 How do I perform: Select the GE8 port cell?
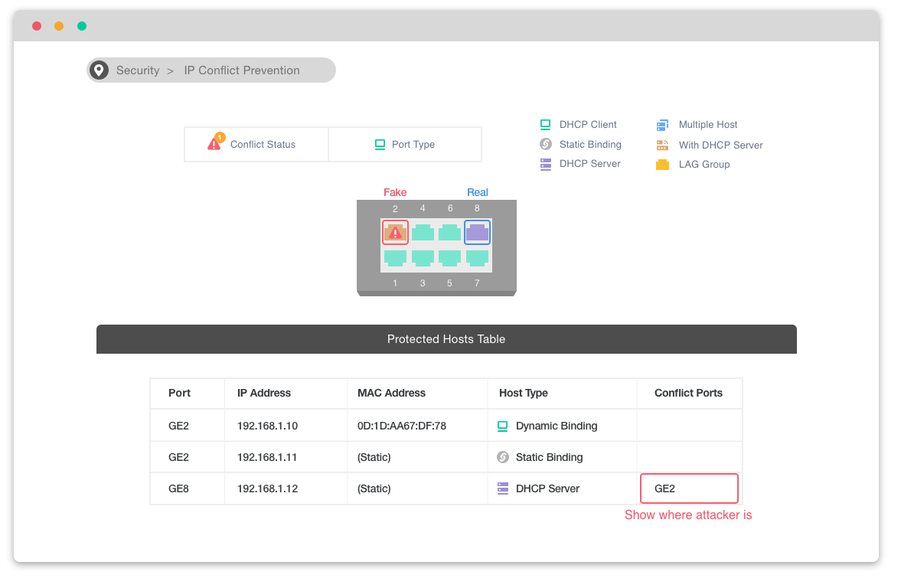click(178, 488)
